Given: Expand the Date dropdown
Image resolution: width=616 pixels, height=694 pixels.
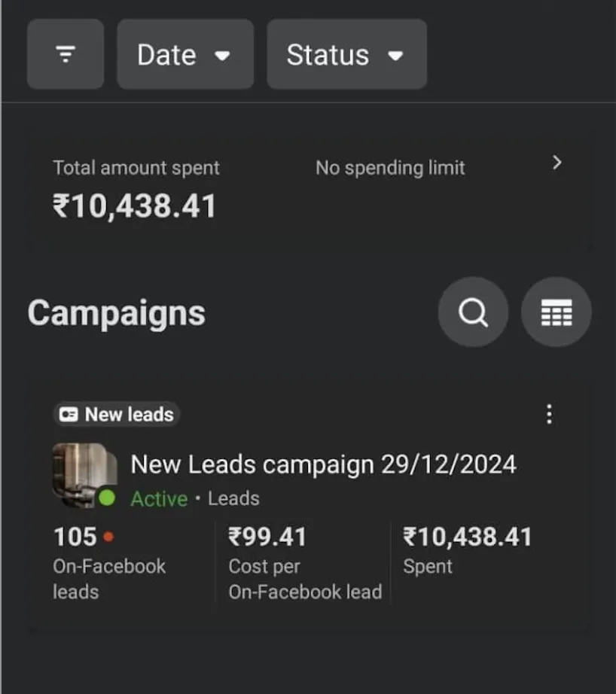Looking at the screenshot, I should (x=184, y=54).
